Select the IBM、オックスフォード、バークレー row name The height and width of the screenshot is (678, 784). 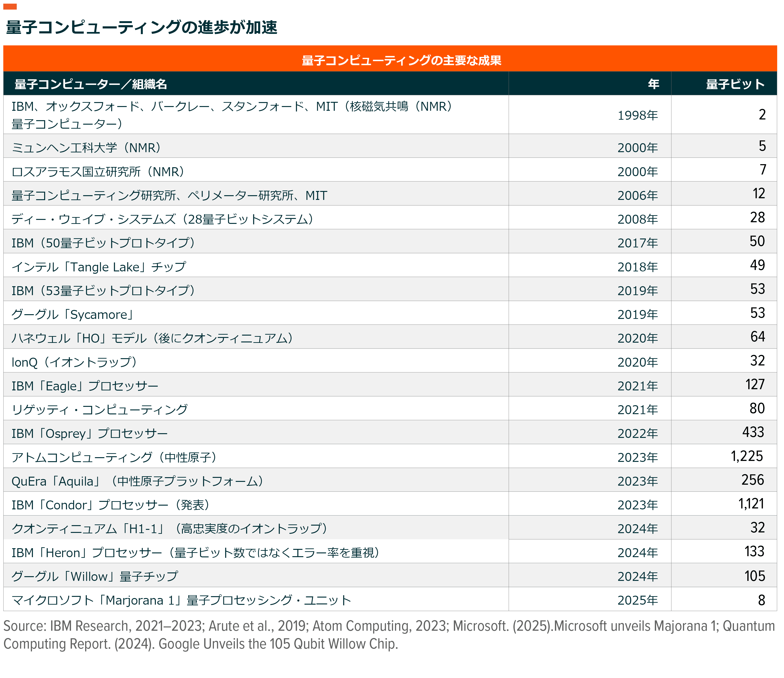click(x=232, y=115)
